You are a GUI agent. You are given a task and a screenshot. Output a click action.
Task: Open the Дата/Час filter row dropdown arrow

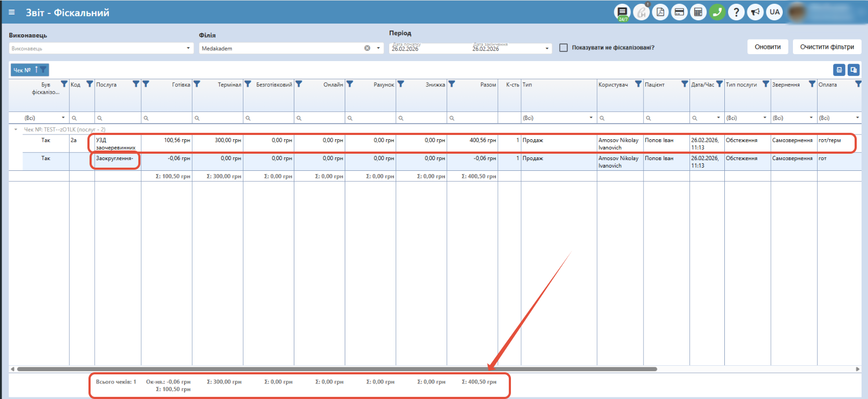[x=718, y=118]
